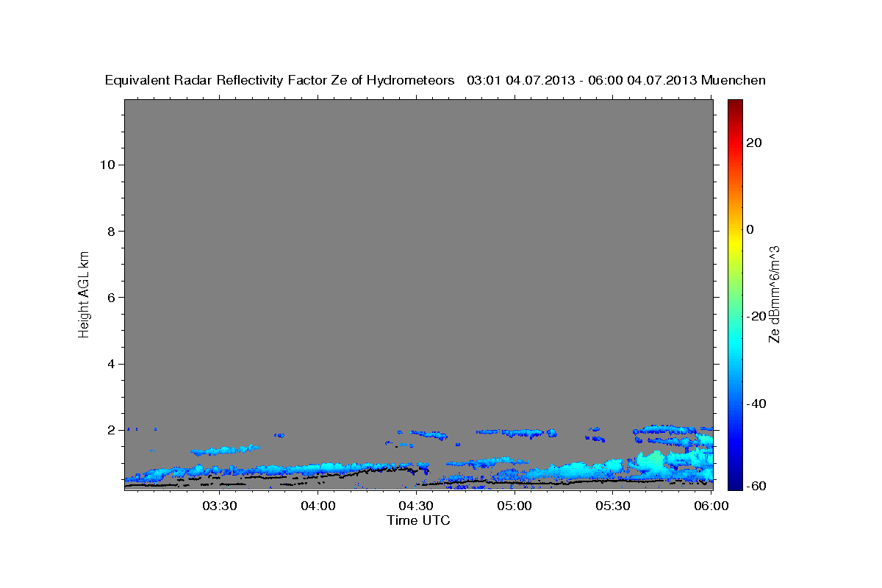882x588 pixels.
Task: Click the dark blue bottom of the colorbar
Action: tap(735, 484)
